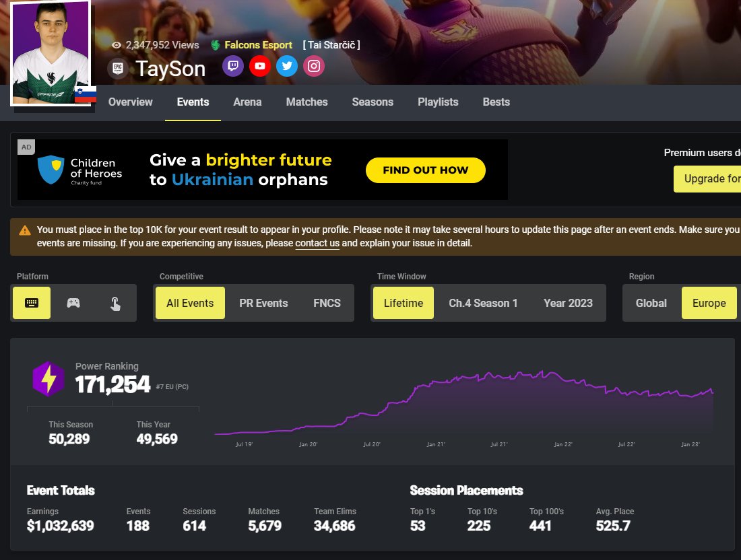Screen dimensions: 741x560
Task: Follow the contact us link
Action: (x=317, y=243)
